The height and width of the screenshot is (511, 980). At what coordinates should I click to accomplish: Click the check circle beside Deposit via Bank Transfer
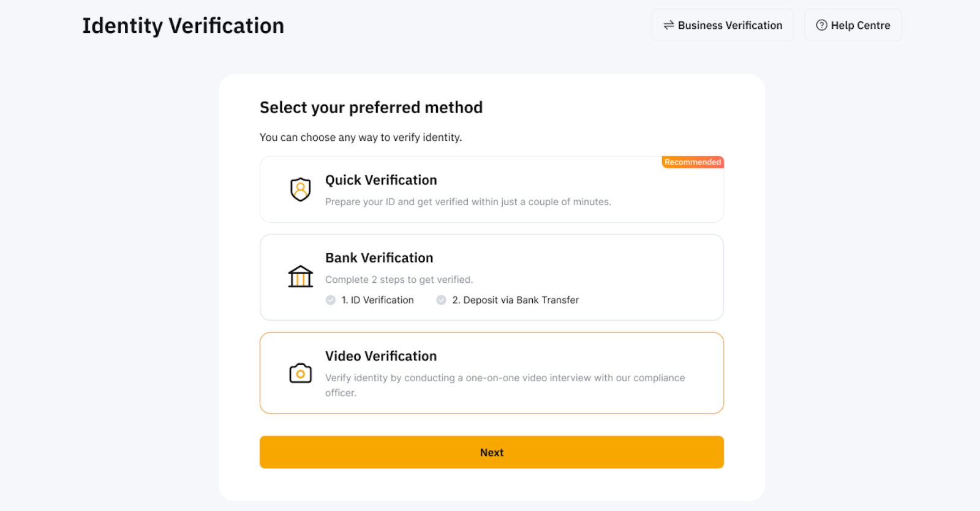coord(441,300)
